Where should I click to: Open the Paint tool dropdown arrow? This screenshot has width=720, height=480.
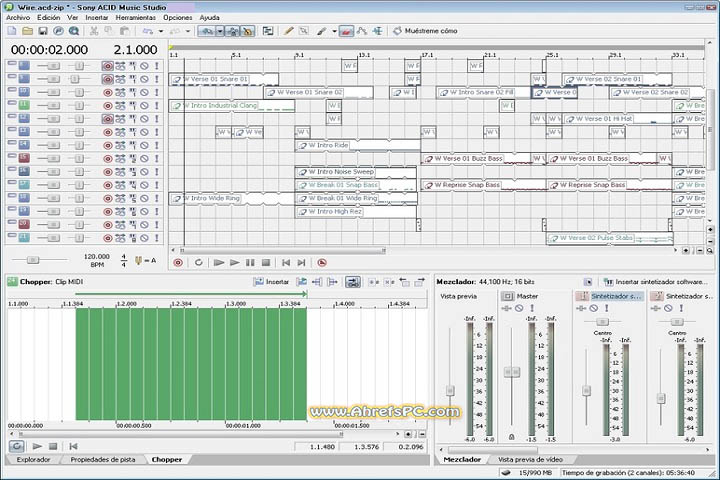[334, 31]
